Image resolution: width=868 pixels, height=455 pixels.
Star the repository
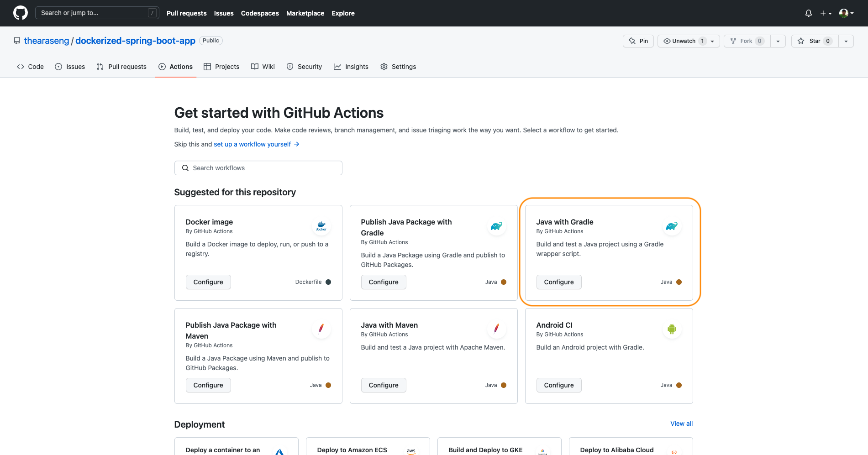[815, 41]
